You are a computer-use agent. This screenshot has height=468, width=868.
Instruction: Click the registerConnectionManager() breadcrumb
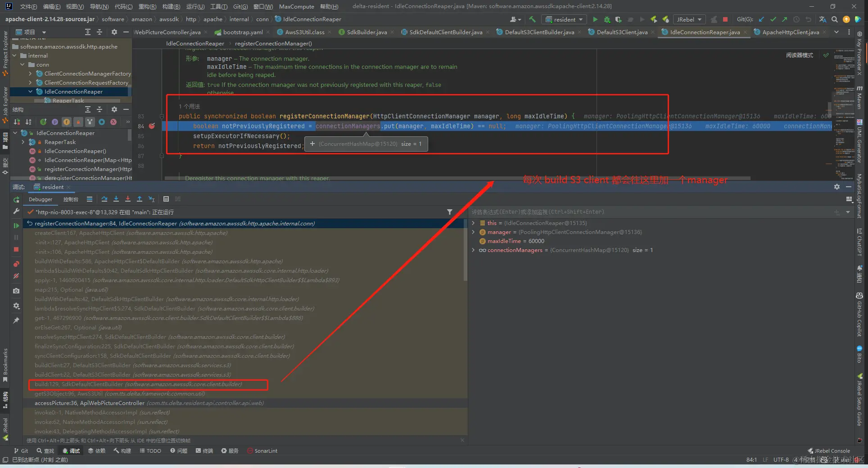point(273,43)
